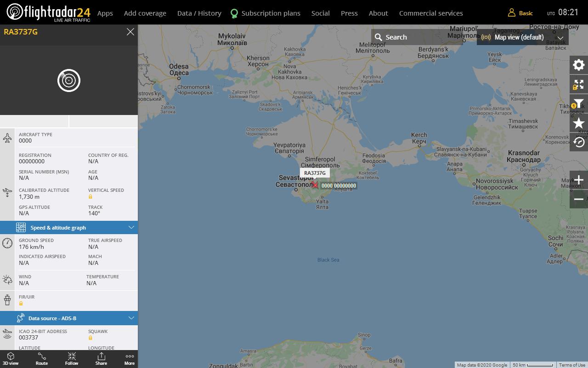
Task: Open the Apps menu
Action: click(105, 13)
